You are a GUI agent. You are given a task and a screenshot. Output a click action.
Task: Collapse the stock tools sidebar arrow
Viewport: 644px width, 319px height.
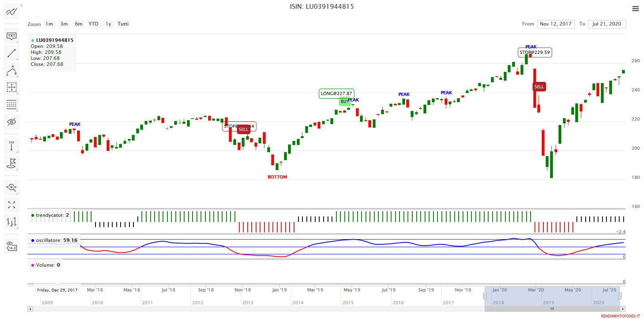pos(22,6)
